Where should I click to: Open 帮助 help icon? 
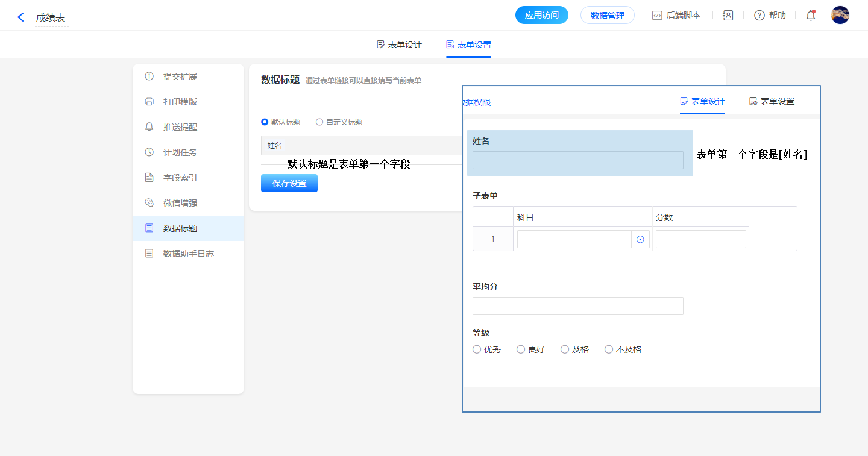click(759, 16)
